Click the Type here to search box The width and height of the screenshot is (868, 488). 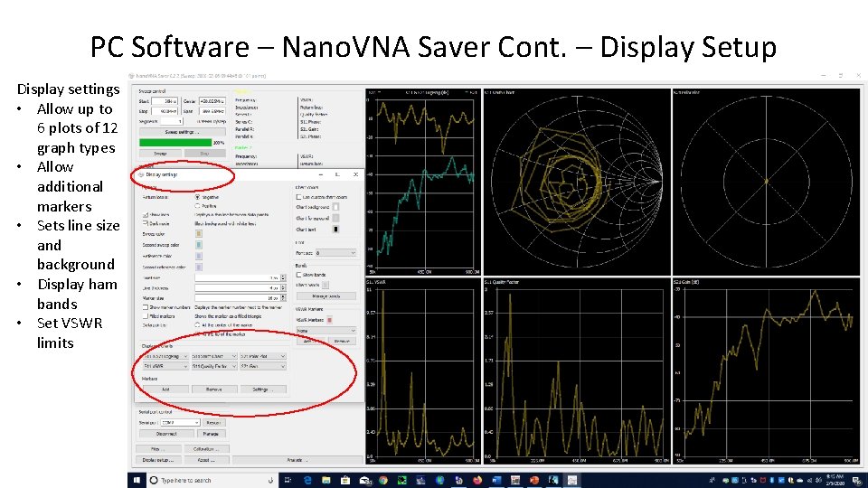coord(212,480)
